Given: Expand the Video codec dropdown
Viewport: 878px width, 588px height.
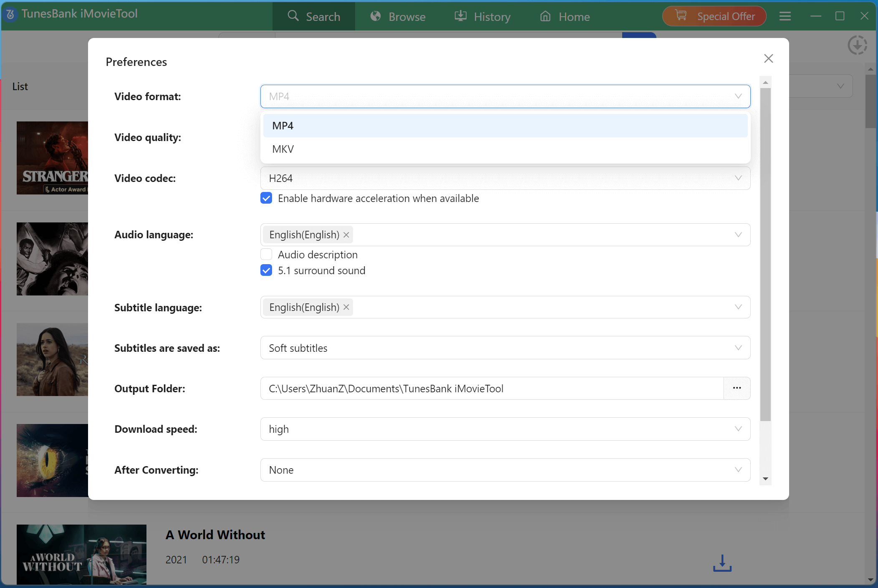Looking at the screenshot, I should (505, 178).
